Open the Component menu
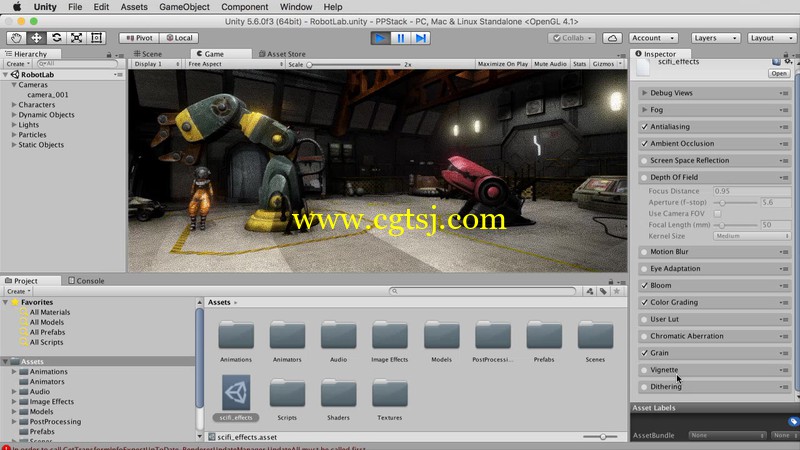 tap(244, 7)
